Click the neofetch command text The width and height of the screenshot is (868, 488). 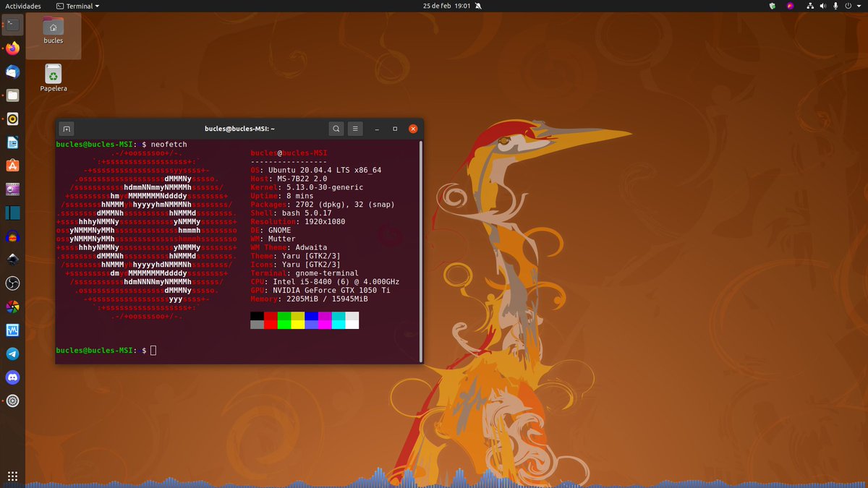coord(169,145)
